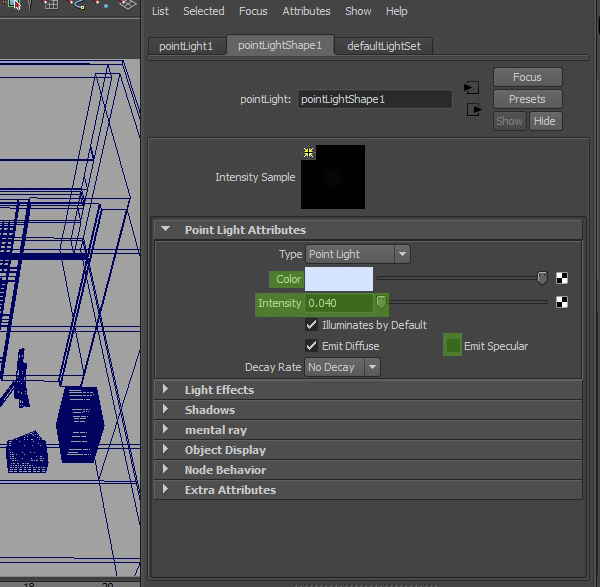Image resolution: width=600 pixels, height=587 pixels.
Task: Open the light Type dropdown
Action: (358, 254)
